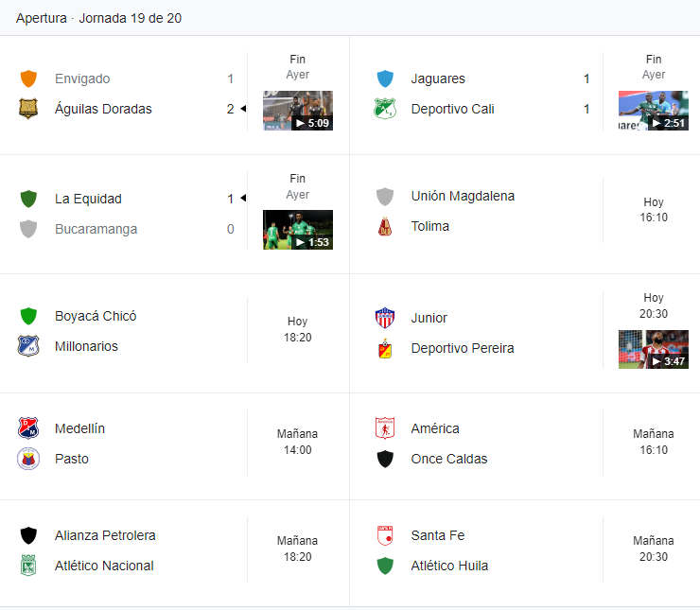
Task: Open the Boyacá Chicó team link
Action: [x=96, y=316]
